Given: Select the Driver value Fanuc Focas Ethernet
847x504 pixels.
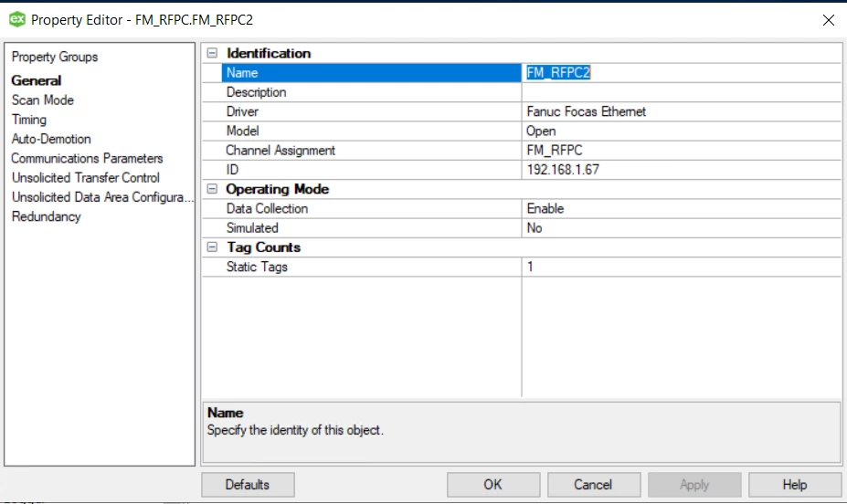Looking at the screenshot, I should coord(682,111).
